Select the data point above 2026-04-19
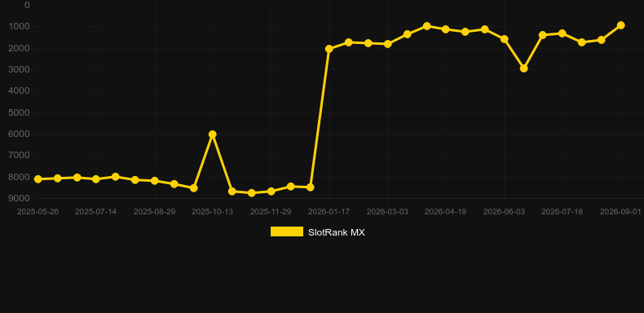This screenshot has height=313, width=644. click(x=446, y=29)
